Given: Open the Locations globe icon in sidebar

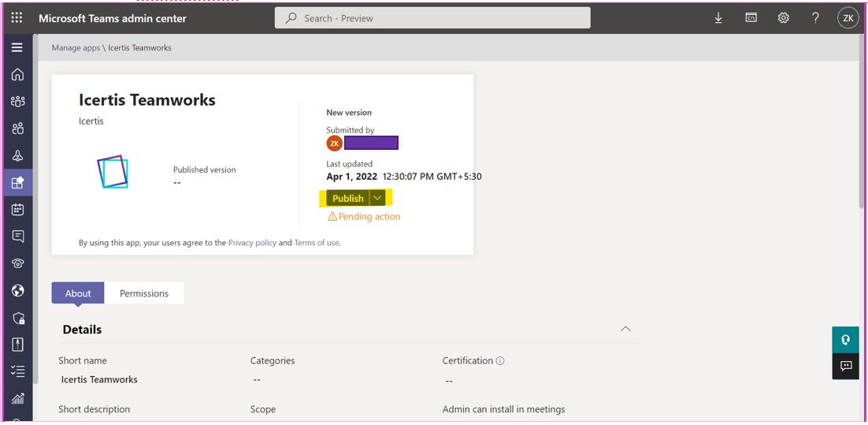Looking at the screenshot, I should point(17,291).
